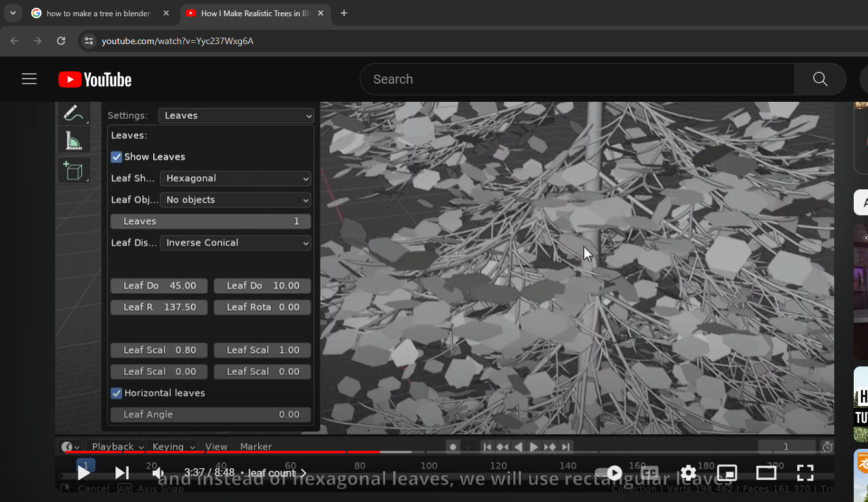
Task: Click the address bar URL
Action: [178, 41]
